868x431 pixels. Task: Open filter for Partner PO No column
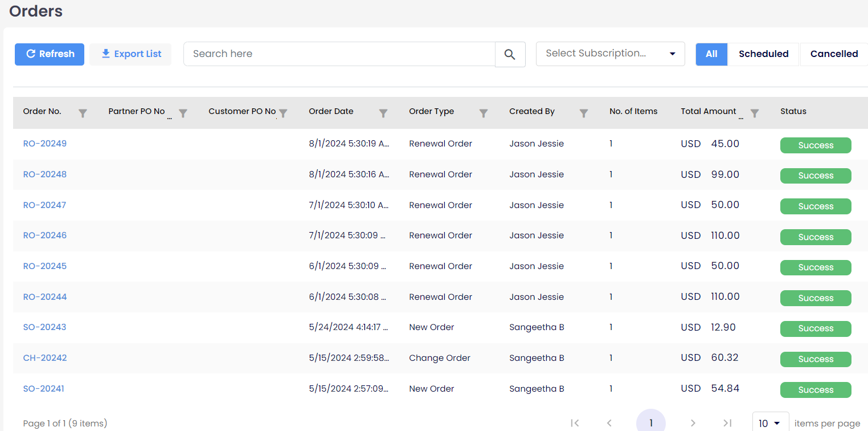183,113
